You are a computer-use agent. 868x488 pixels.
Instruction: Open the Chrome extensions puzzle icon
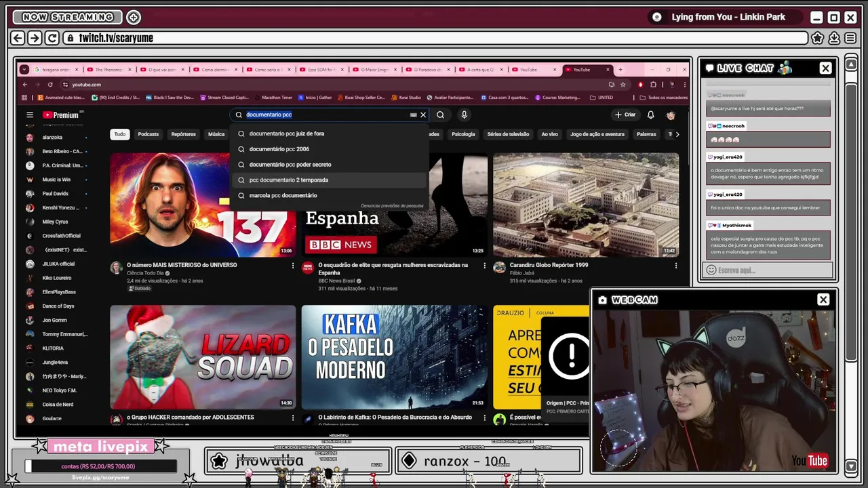[x=653, y=85]
